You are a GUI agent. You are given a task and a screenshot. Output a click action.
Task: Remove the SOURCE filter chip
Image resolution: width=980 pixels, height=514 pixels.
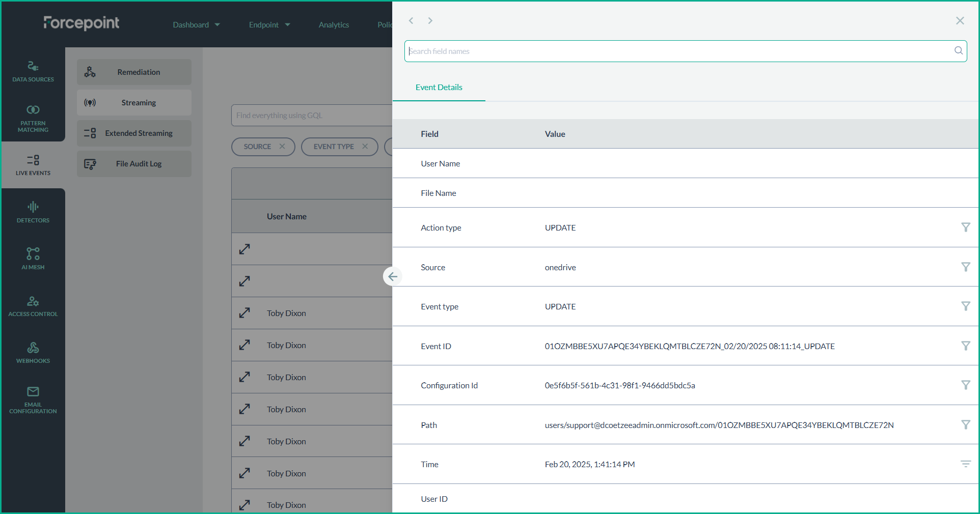[282, 147]
